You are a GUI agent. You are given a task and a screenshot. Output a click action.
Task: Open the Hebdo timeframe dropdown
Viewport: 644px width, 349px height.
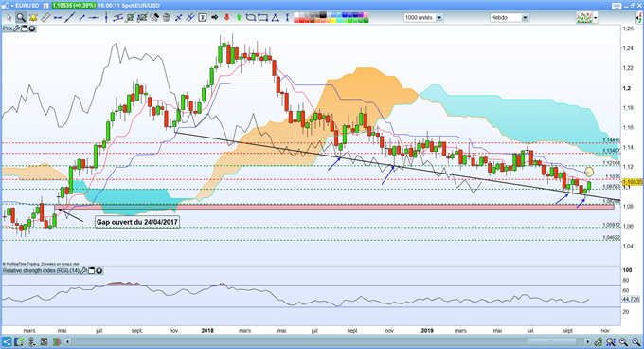[x=525, y=18]
